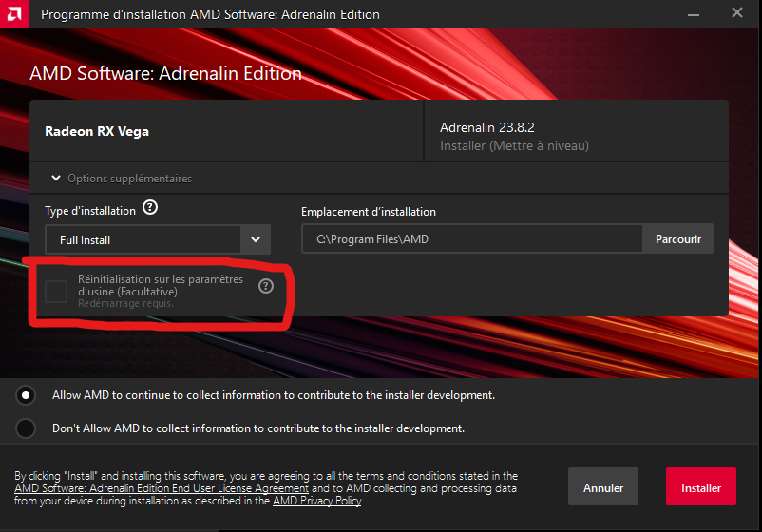The height and width of the screenshot is (532, 762).
Task: Click the Adrenalin 23.8.2 version panel
Action: click(577, 131)
